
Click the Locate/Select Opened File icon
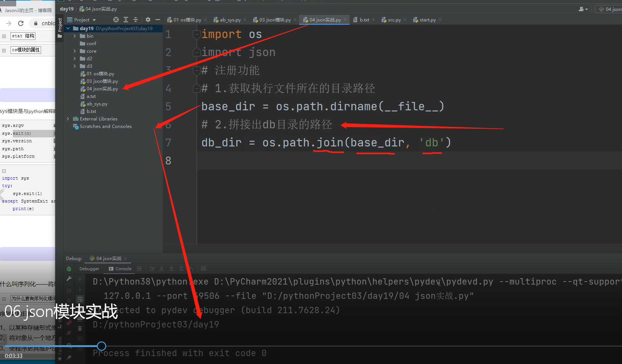pyautogui.click(x=116, y=20)
